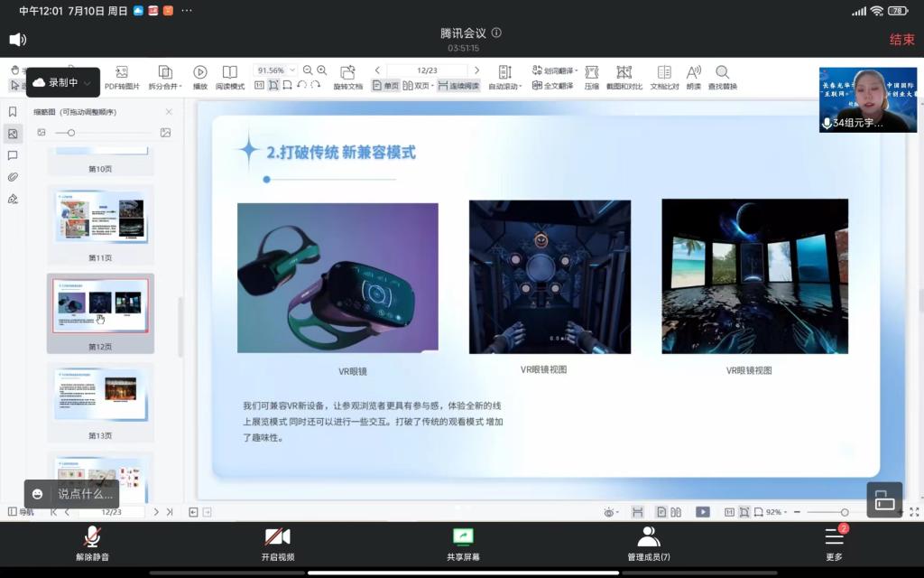This screenshot has height=578, width=924.
Task: Click small thumbnail size icon
Action: [42, 133]
